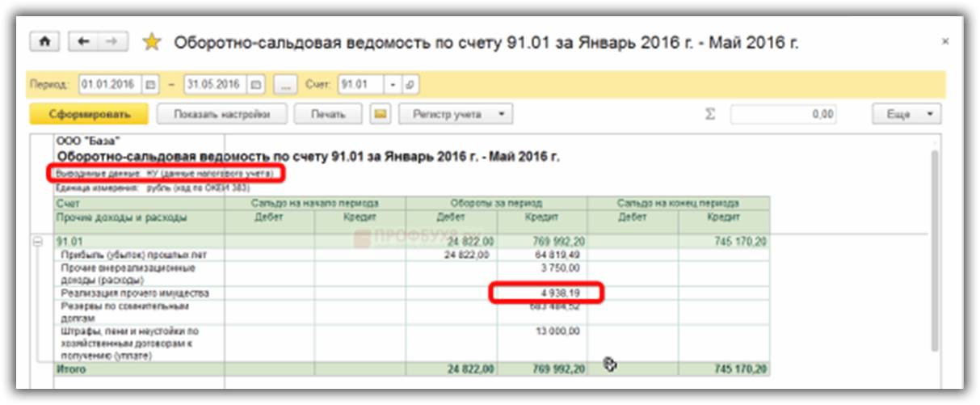Click the Home icon button
The height and width of the screenshot is (405, 980).
point(44,42)
